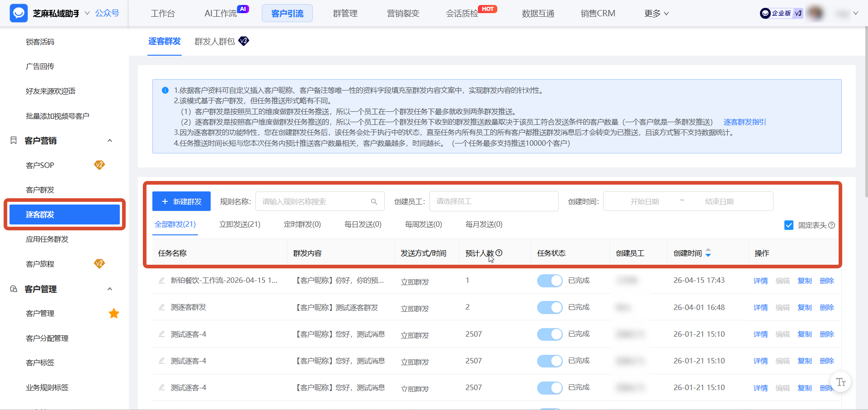868x410 pixels.
Task: Click the 客户管理 section icon
Action: 14,289
